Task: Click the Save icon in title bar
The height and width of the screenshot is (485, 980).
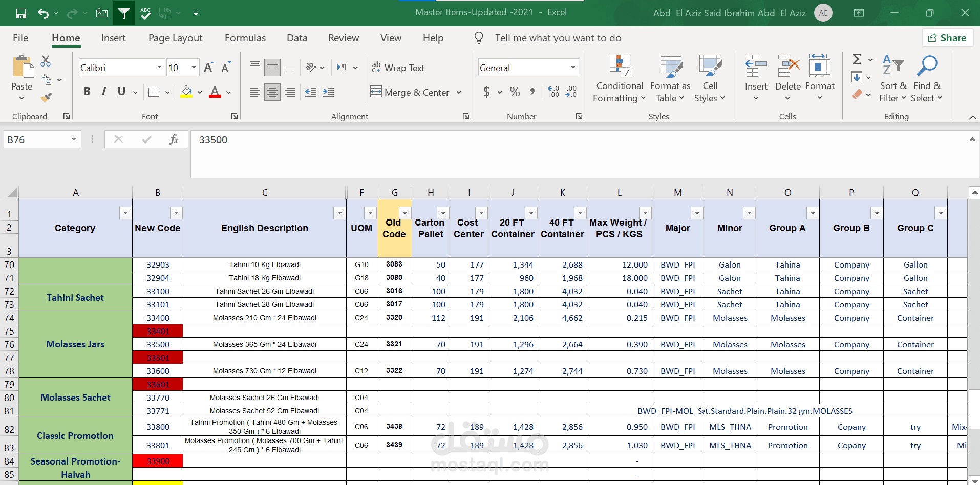Action: [x=21, y=13]
